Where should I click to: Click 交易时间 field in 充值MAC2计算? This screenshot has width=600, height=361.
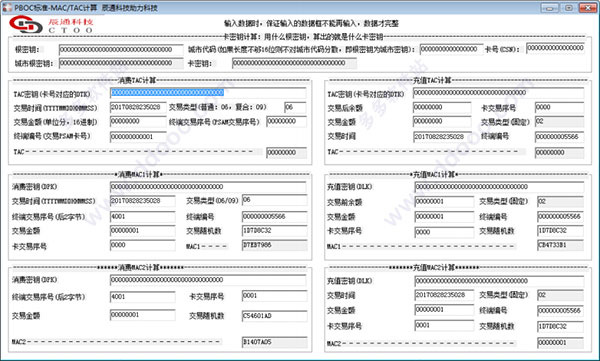pyautogui.click(x=444, y=295)
